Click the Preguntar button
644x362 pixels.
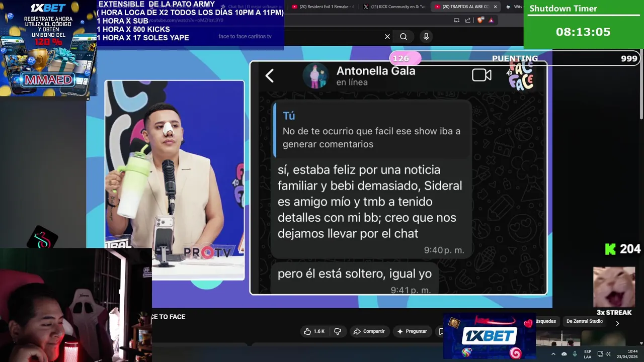[412, 331]
